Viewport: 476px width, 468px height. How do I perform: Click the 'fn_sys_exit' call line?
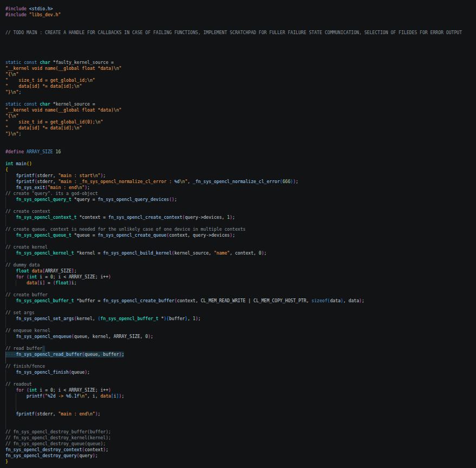coord(53,187)
